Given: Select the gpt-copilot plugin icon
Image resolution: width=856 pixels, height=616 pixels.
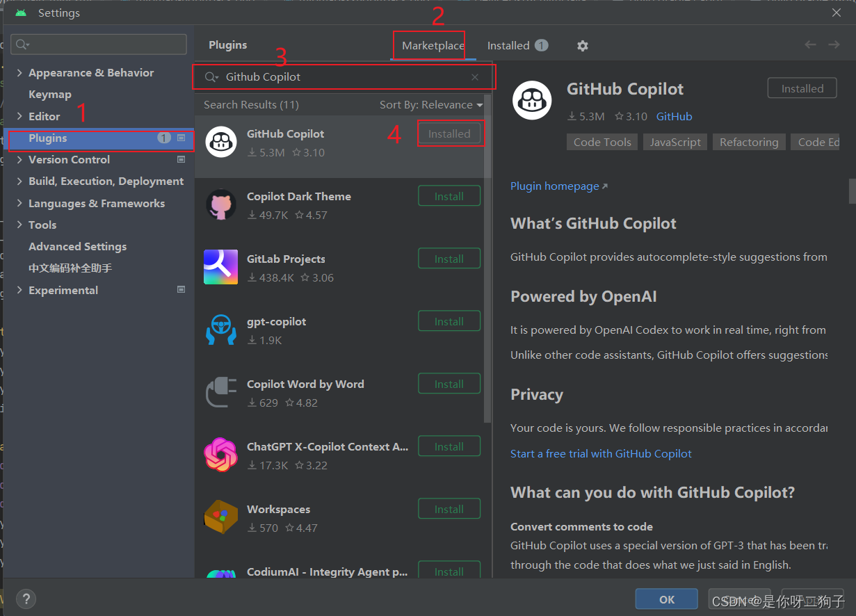Looking at the screenshot, I should pyautogui.click(x=221, y=330).
